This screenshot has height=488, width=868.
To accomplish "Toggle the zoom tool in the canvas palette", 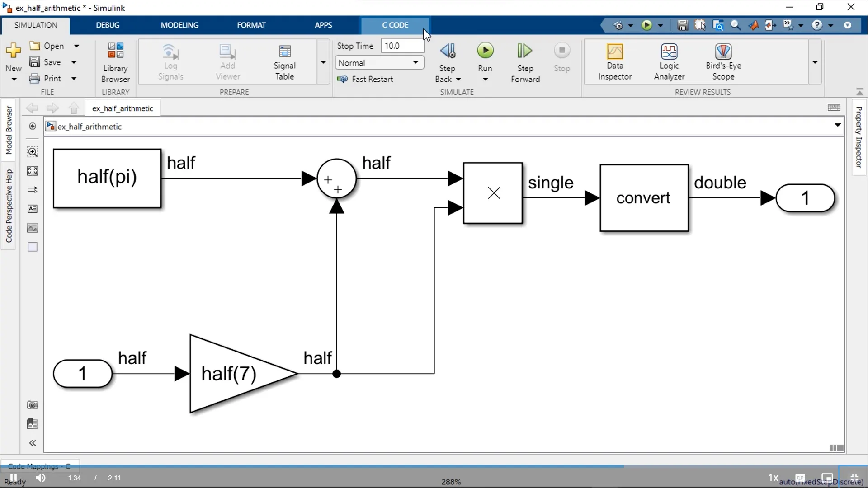I will [32, 152].
